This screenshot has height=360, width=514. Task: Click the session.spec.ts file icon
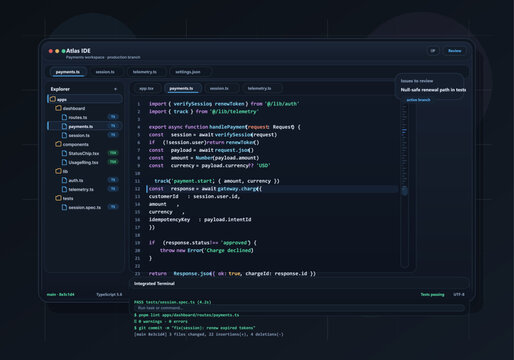64,207
